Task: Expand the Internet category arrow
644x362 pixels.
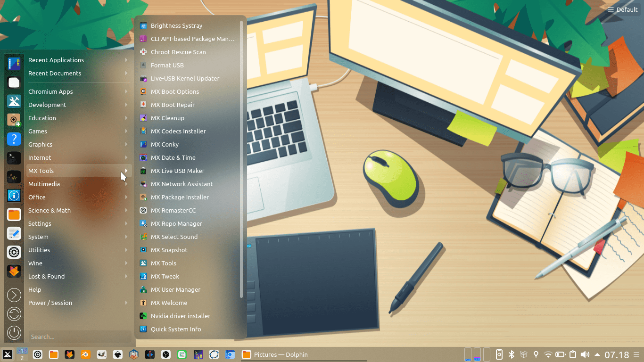Action: point(126,157)
